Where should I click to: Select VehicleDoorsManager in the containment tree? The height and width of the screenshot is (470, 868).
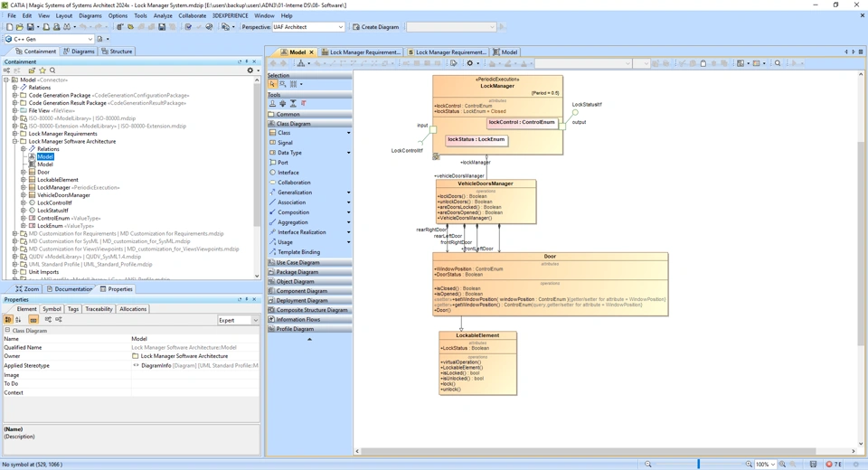[63, 195]
